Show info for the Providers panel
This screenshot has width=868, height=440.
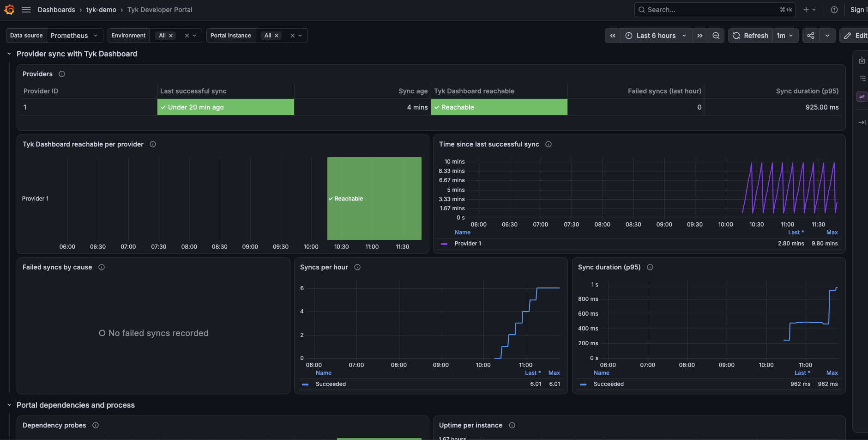coord(62,74)
